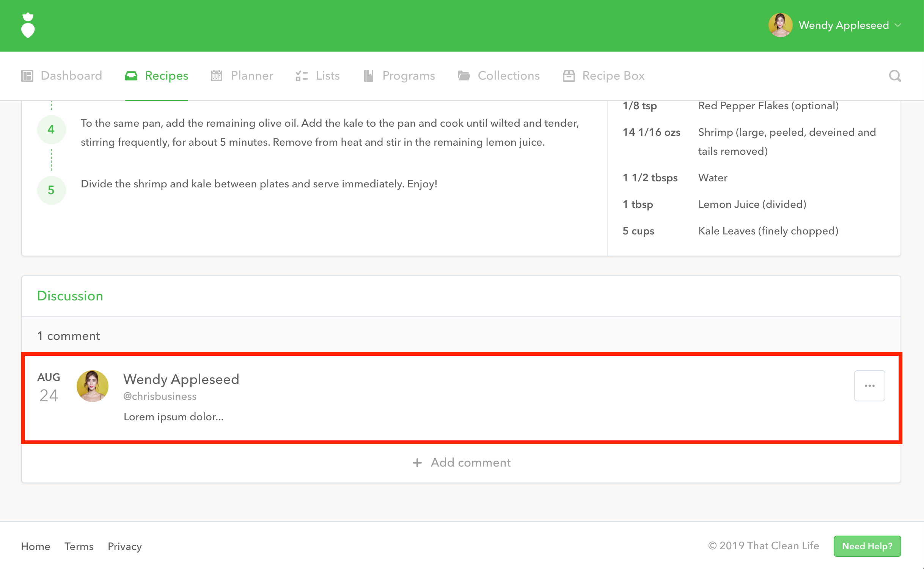
Task: Open the comment's three-dot options menu
Action: point(869,386)
